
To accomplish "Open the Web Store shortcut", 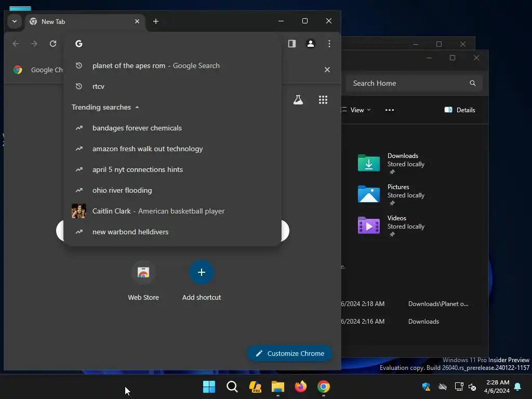I will coord(143,281).
